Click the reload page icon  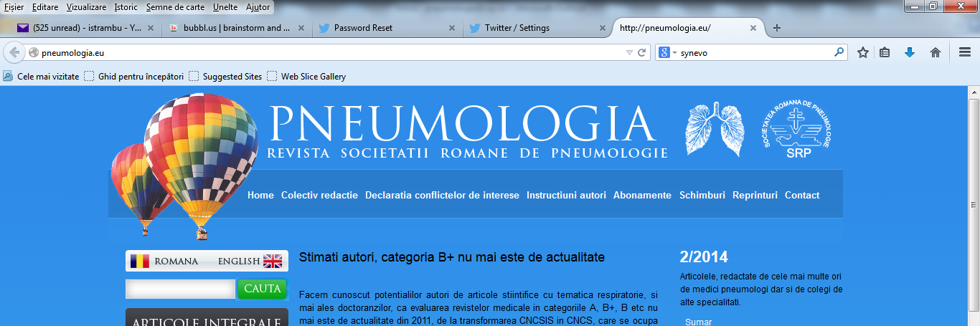(642, 52)
